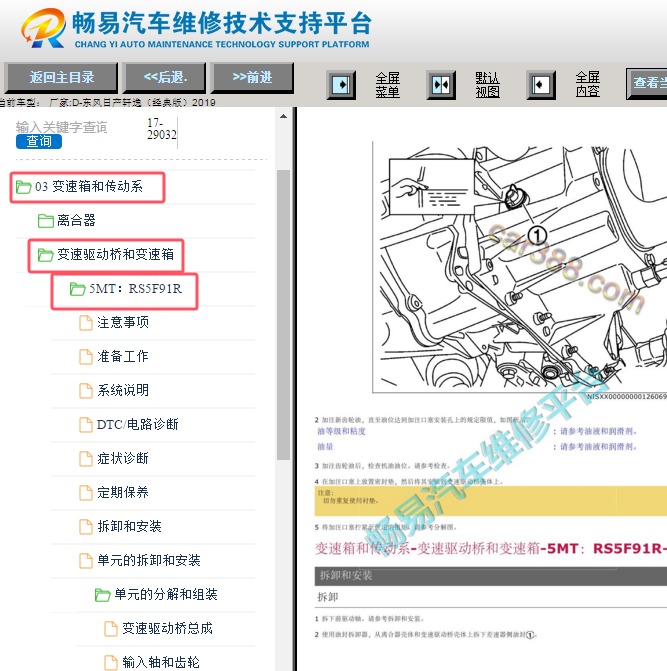Click the page icon beside 定期保养
Screen dimensions: 667x671
click(x=86, y=493)
